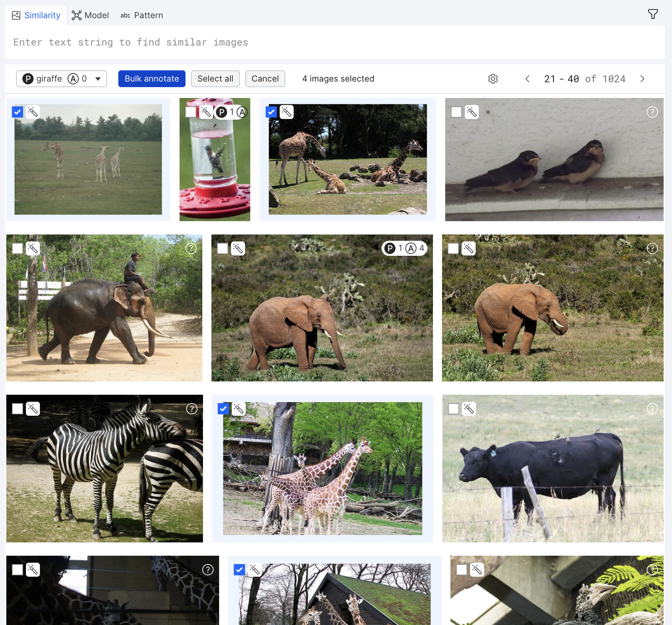
Task: Toggle checkbox on second giraffe image
Action: coord(271,112)
